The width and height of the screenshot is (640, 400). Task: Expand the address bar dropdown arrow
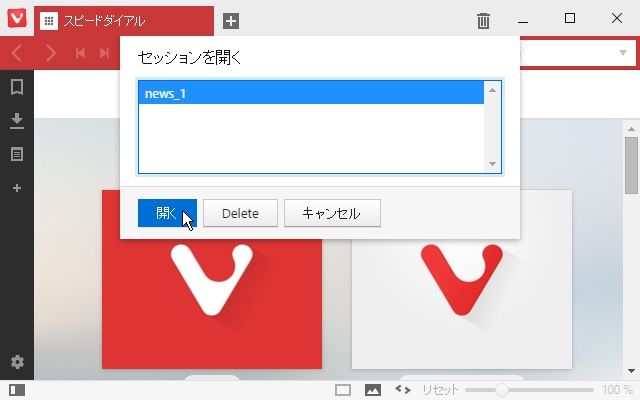point(623,53)
